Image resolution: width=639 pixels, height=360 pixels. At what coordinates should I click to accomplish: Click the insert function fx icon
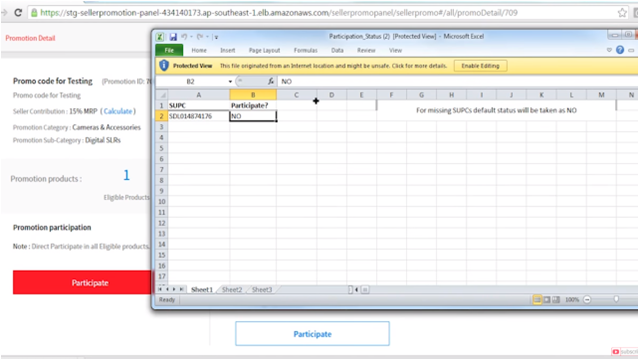click(x=271, y=81)
